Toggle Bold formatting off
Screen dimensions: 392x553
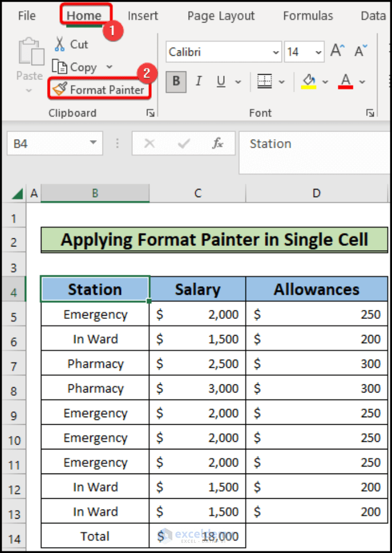(176, 82)
